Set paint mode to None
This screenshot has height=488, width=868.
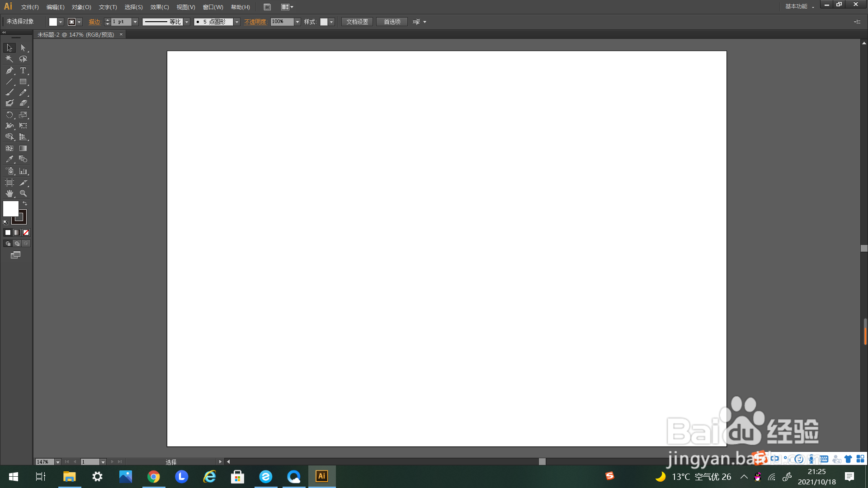[x=26, y=233]
